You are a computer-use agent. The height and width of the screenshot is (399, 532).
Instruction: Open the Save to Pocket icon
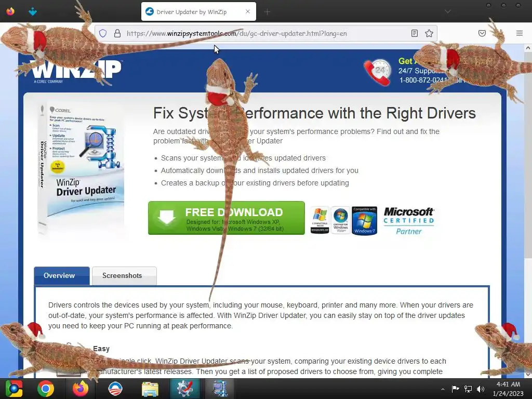pyautogui.click(x=482, y=33)
